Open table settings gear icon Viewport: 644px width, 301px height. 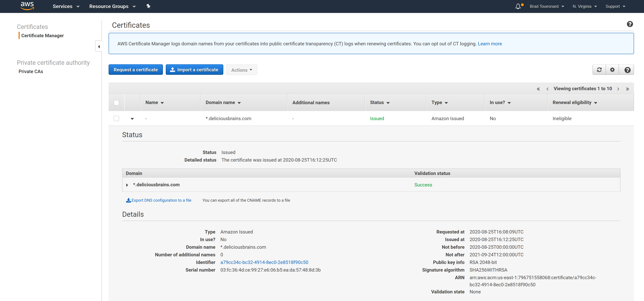coord(612,70)
